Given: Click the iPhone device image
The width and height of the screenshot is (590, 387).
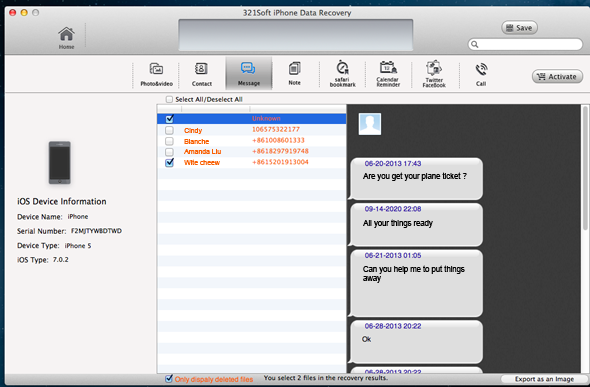Looking at the screenshot, I should coord(59,162).
